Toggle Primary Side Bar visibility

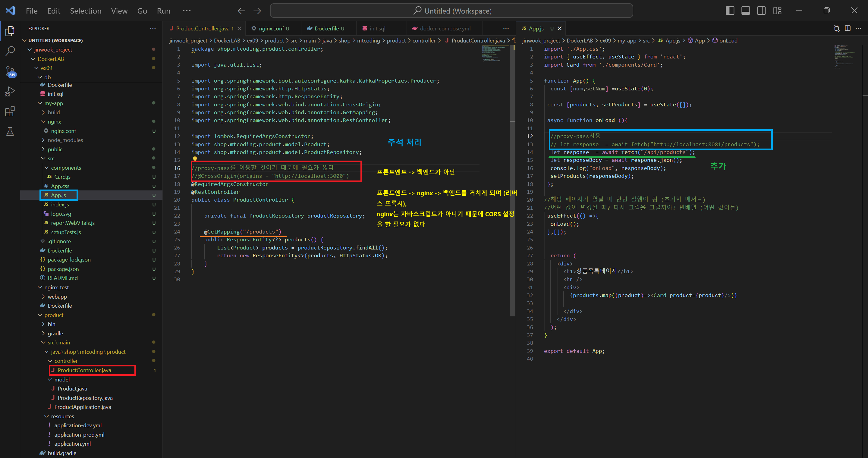[730, 11]
